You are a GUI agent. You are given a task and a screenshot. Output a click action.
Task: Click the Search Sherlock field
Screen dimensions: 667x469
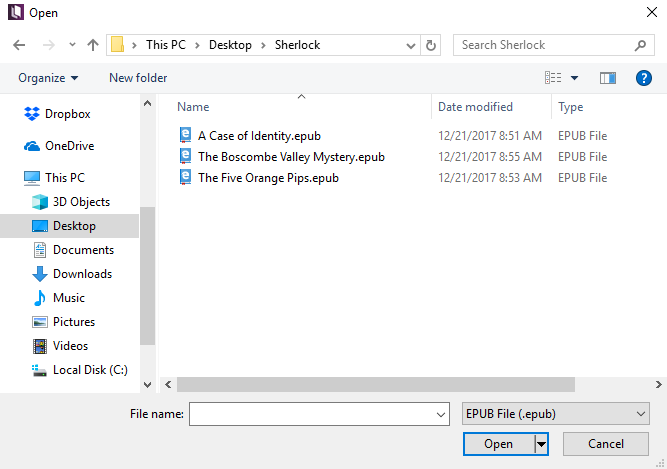point(545,45)
